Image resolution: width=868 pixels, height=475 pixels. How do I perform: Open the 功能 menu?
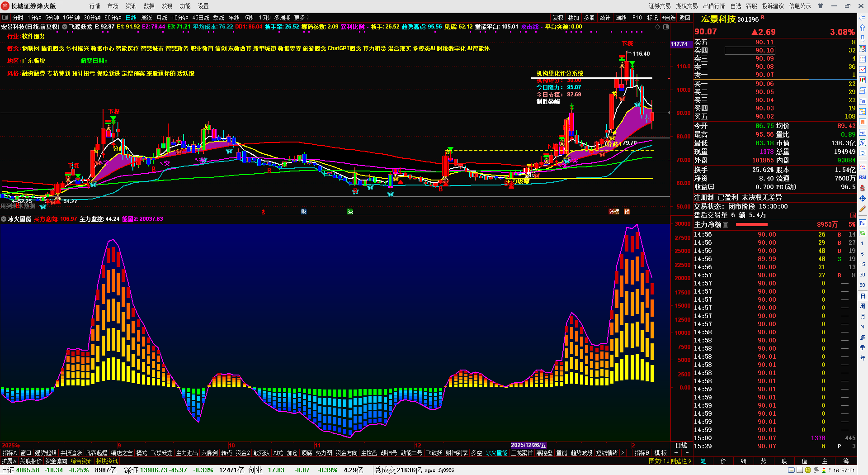185,6
